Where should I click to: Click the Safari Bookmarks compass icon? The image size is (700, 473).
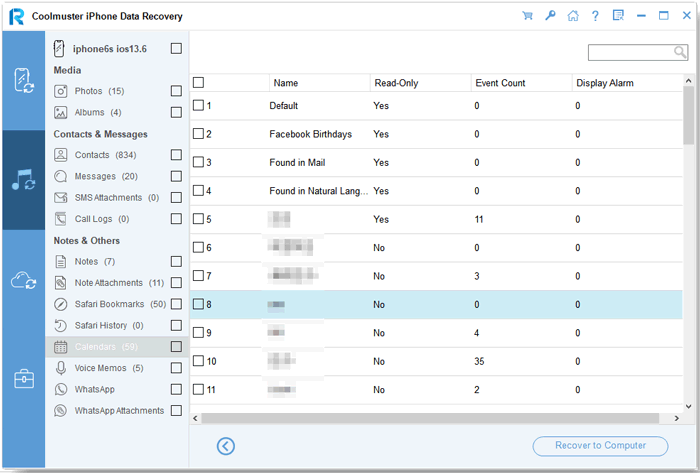(60, 304)
